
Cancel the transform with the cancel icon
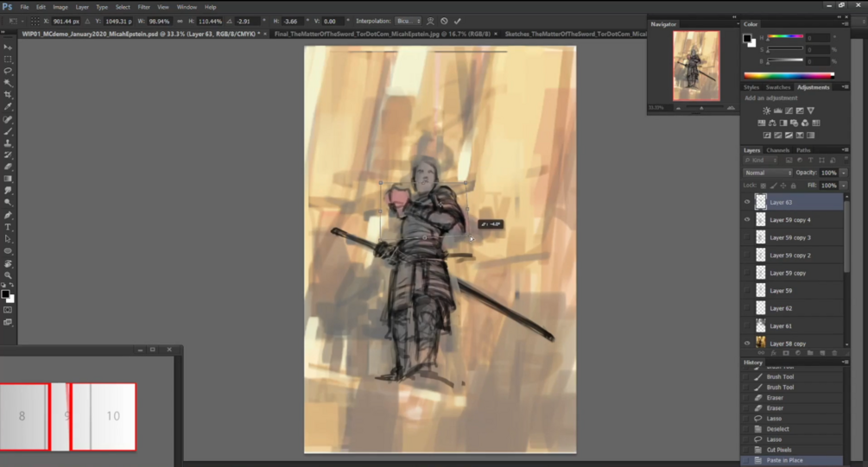444,21
